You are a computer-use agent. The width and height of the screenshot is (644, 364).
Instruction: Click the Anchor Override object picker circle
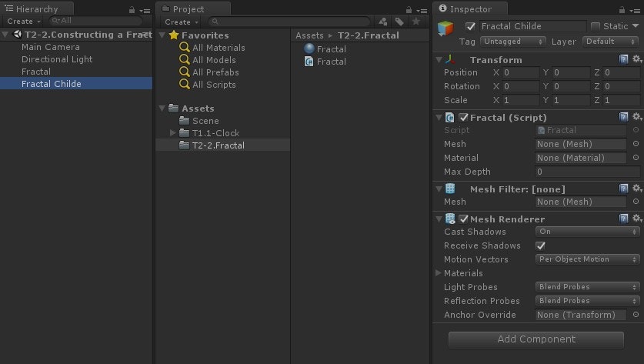636,314
